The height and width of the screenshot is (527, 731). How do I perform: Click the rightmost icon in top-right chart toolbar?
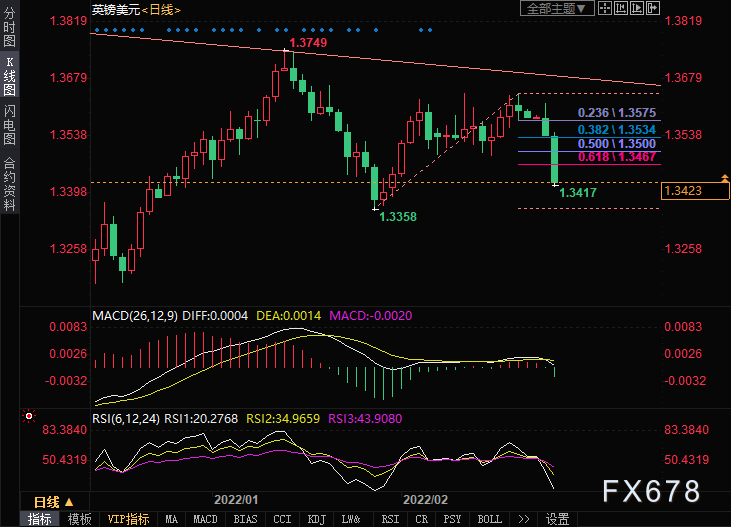coord(654,9)
